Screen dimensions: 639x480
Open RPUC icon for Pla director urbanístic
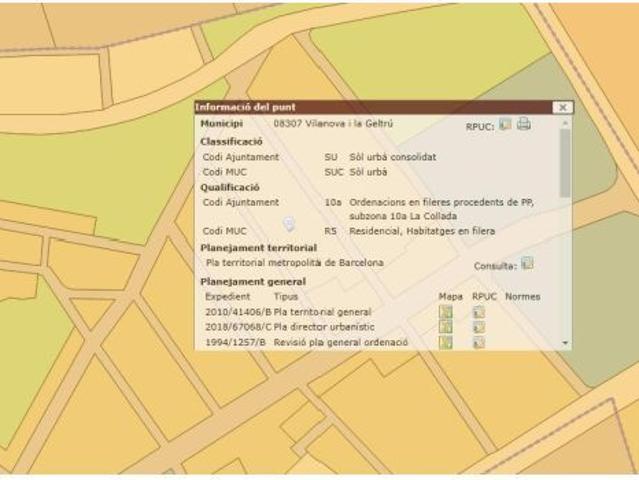click(479, 327)
